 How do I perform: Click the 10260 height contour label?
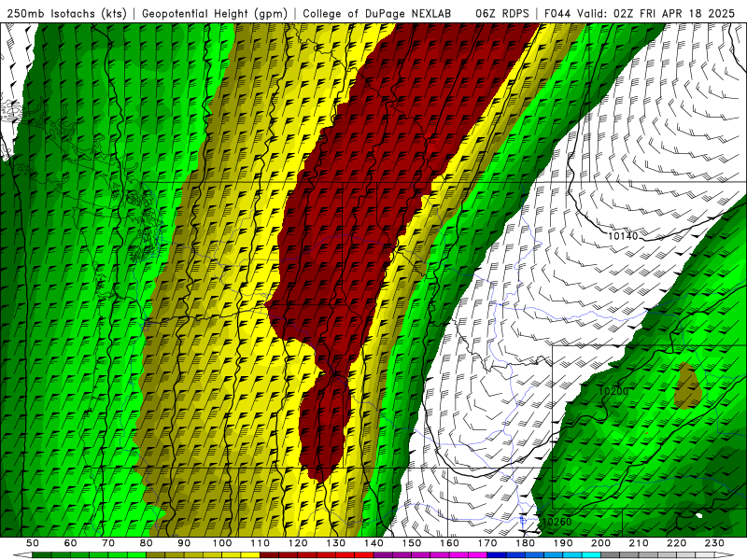click(x=557, y=522)
